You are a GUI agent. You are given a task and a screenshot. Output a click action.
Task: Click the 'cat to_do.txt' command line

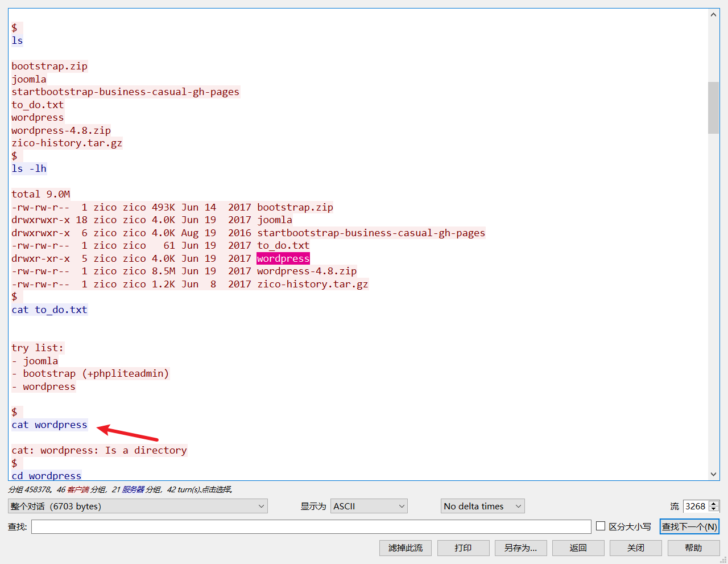49,310
